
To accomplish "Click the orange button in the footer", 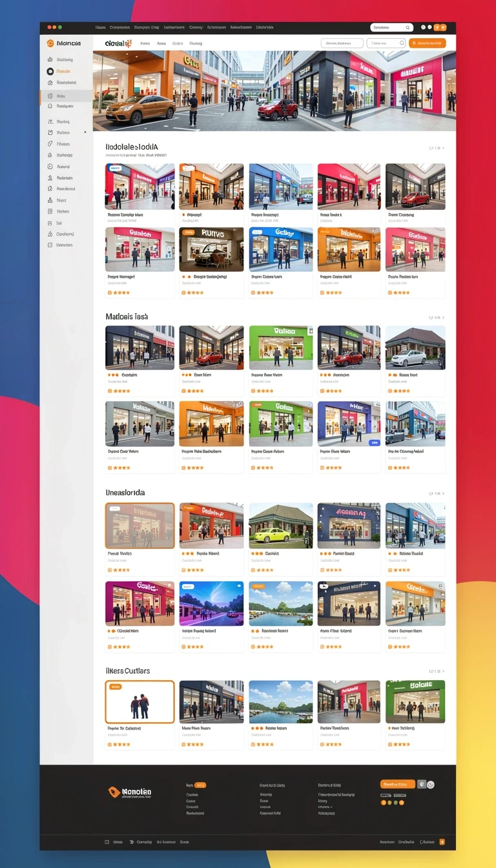I will tap(398, 784).
